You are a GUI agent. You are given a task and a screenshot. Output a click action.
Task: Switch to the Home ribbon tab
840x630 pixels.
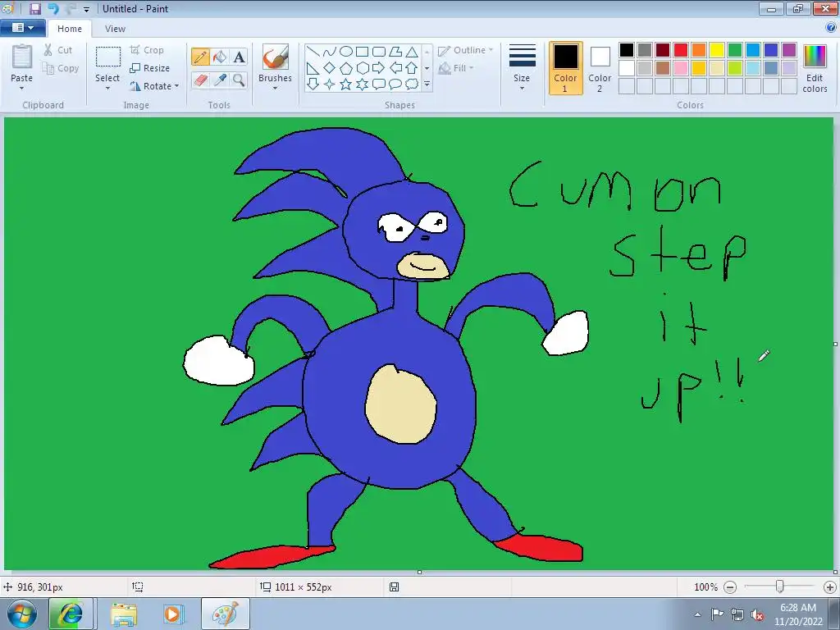coord(70,29)
